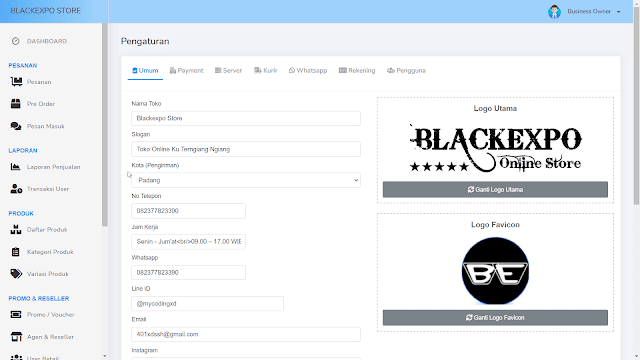Click the Kategori Produk clipboard icon
640x360 pixels.
(x=16, y=252)
